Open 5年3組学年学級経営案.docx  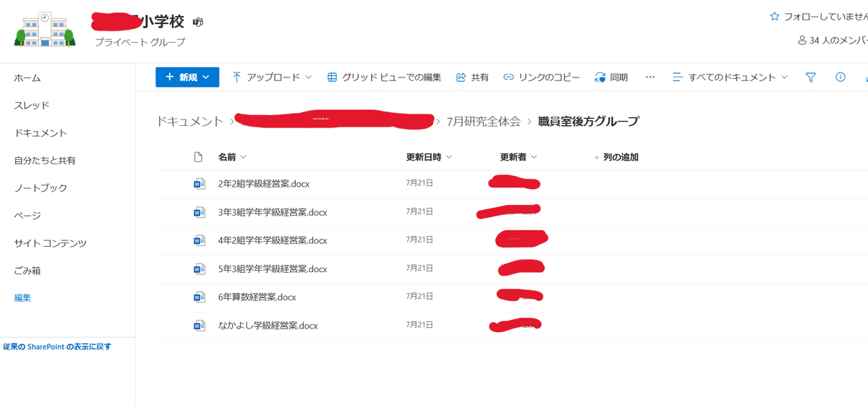[273, 269]
